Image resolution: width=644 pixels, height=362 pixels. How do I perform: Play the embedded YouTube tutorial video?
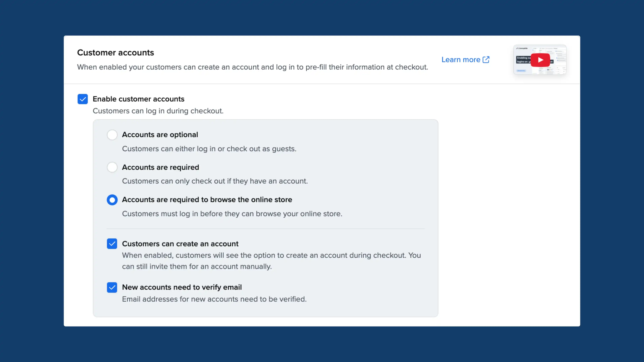541,60
